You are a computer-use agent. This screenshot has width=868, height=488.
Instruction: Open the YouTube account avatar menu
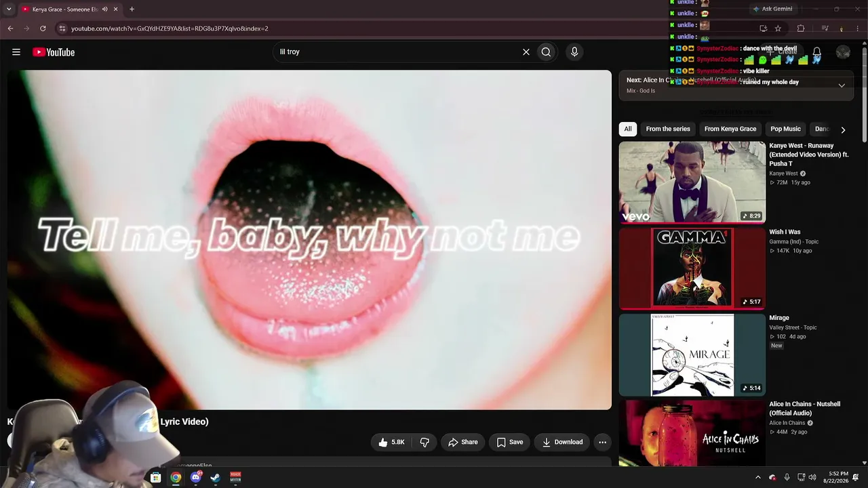pyautogui.click(x=844, y=52)
